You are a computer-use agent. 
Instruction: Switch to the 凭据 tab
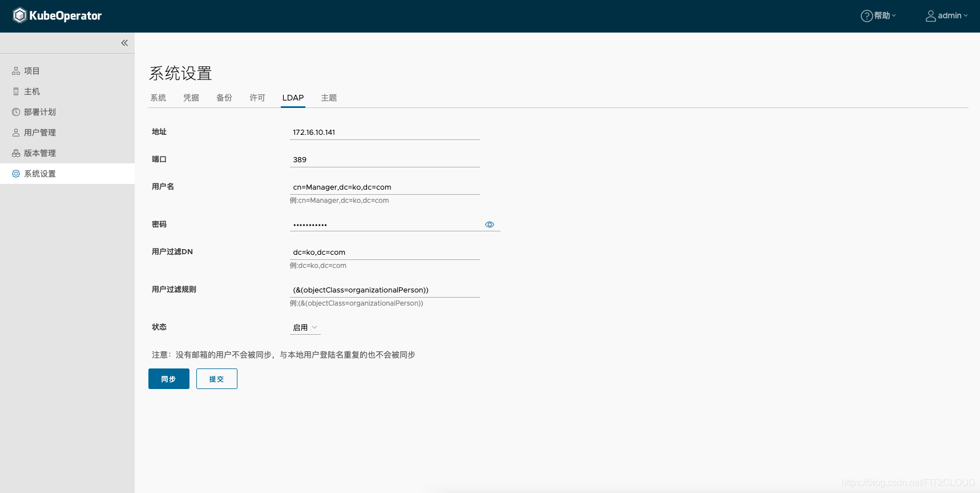[191, 98]
